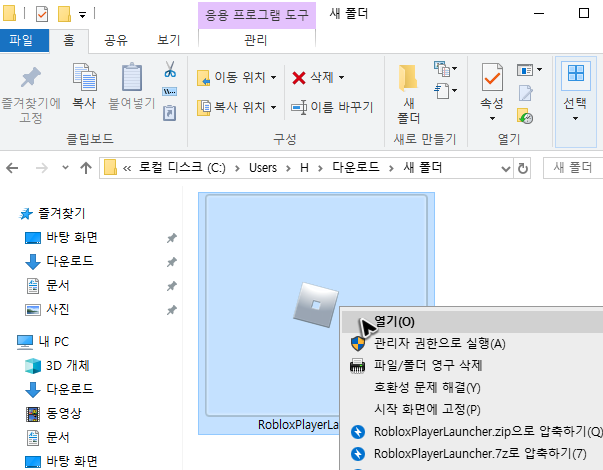
Task: Click the Edit icon in the Open (열기) group
Action: [x=525, y=93]
